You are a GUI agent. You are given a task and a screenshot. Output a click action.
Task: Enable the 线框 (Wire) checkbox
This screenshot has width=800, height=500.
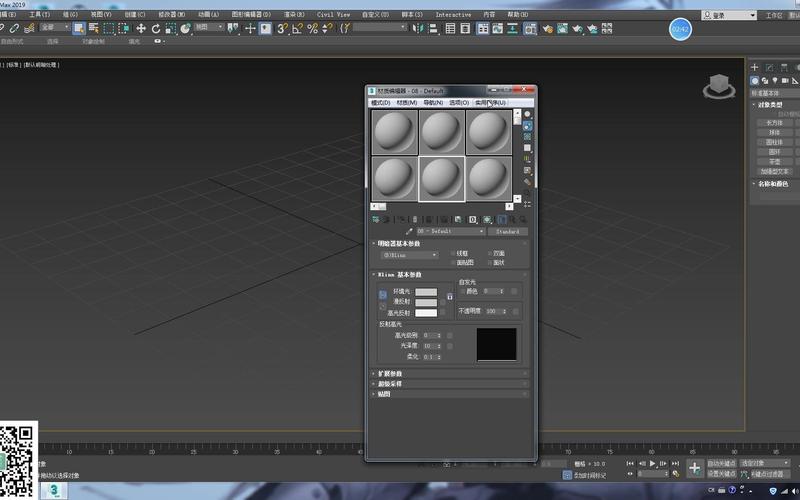452,254
